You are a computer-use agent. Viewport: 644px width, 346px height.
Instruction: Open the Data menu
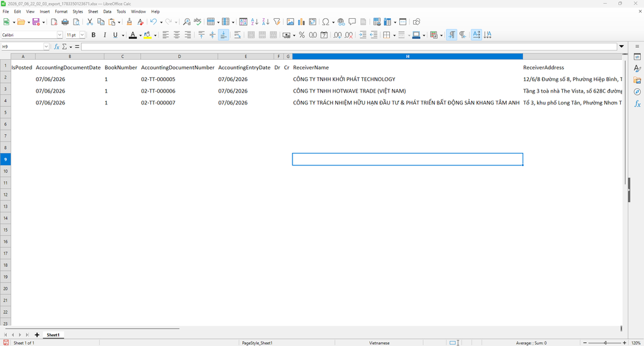(x=107, y=11)
